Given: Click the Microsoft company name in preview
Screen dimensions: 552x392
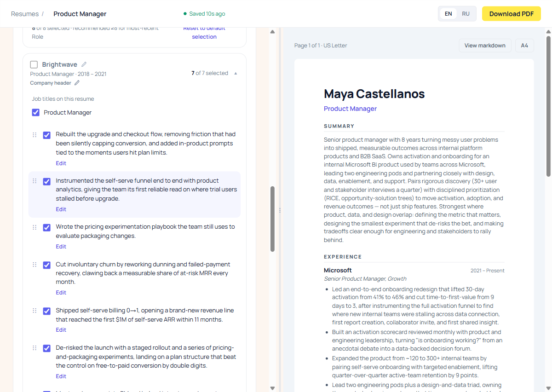Looking at the screenshot, I should point(338,271).
